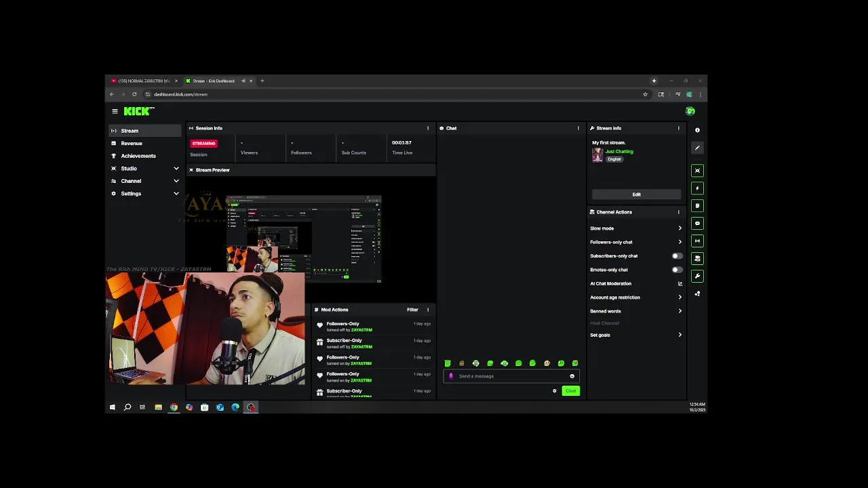Reload the browser page

134,94
